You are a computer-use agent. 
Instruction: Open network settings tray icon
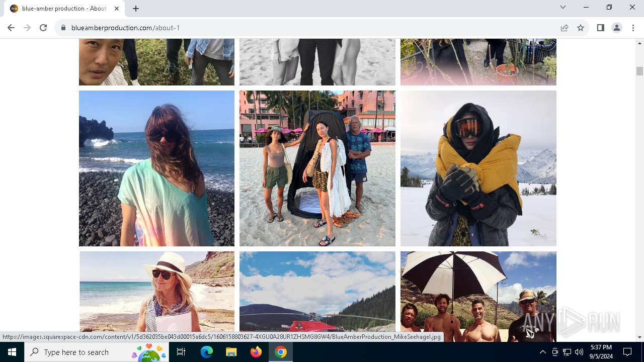click(567, 352)
